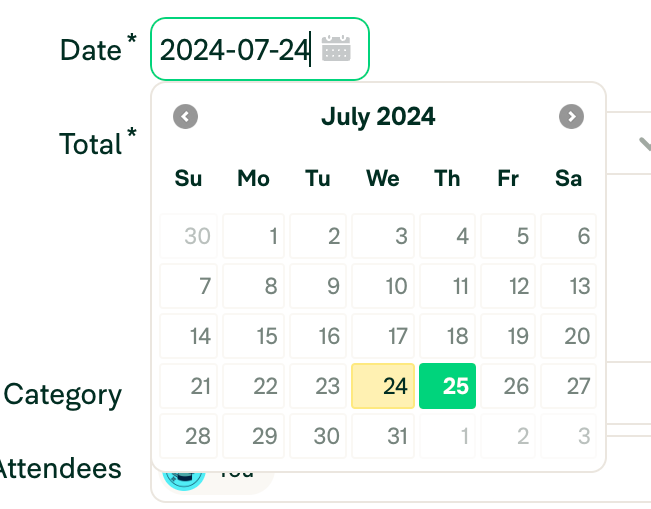Select July 24 highlighted date

pyautogui.click(x=383, y=386)
